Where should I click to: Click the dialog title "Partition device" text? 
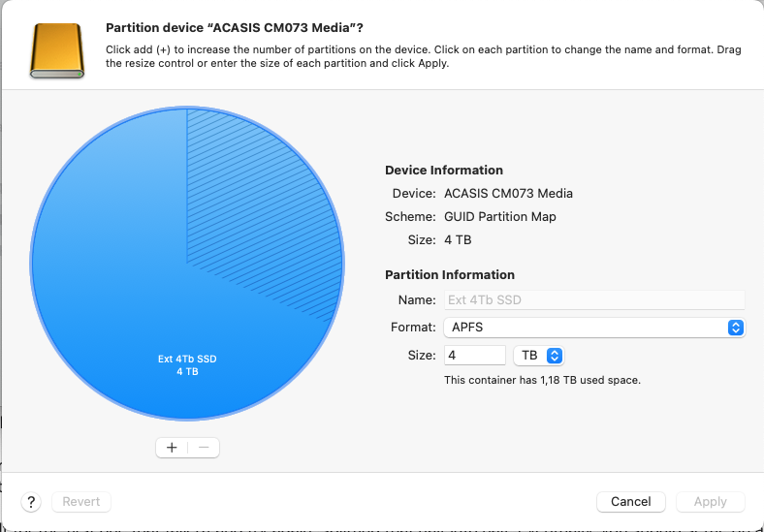228,28
